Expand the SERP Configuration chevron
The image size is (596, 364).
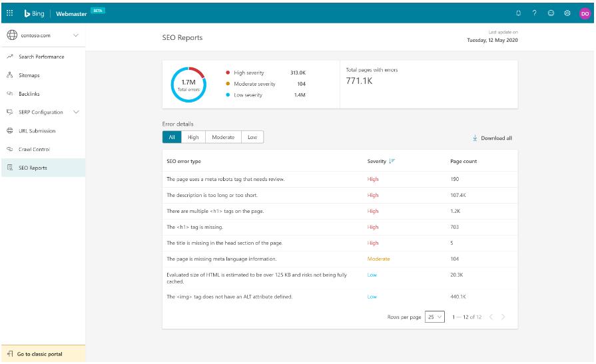(76, 112)
